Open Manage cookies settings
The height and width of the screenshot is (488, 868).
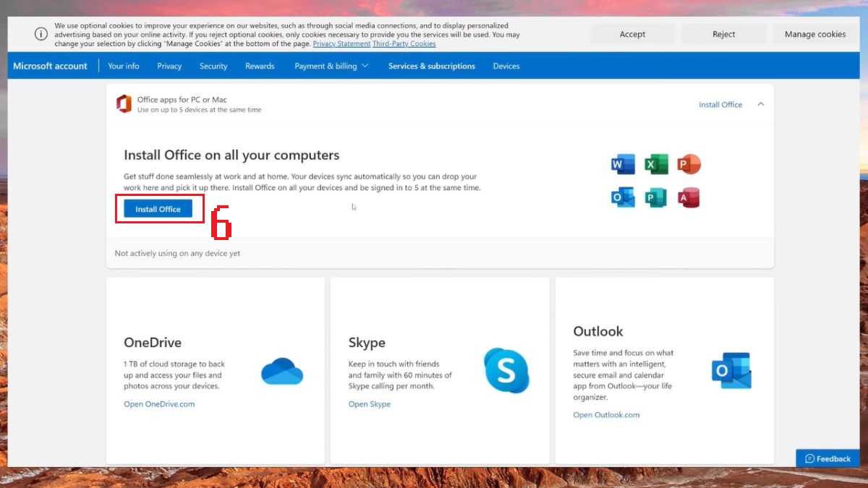pos(815,34)
